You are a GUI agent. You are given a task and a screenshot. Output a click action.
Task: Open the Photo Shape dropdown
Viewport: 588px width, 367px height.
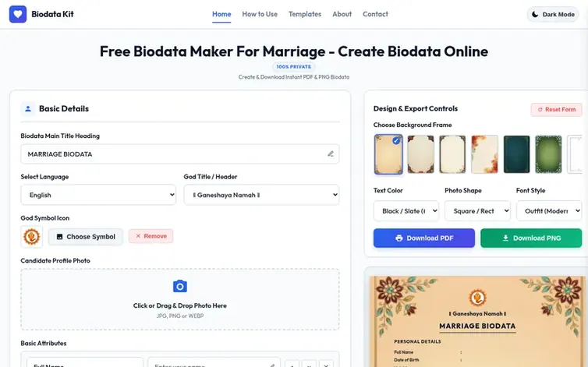[x=477, y=210]
